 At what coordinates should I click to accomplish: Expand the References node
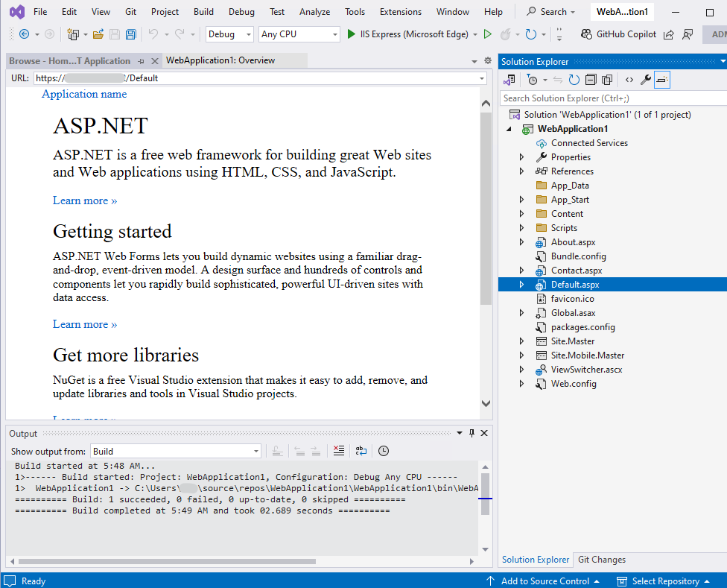click(x=521, y=171)
